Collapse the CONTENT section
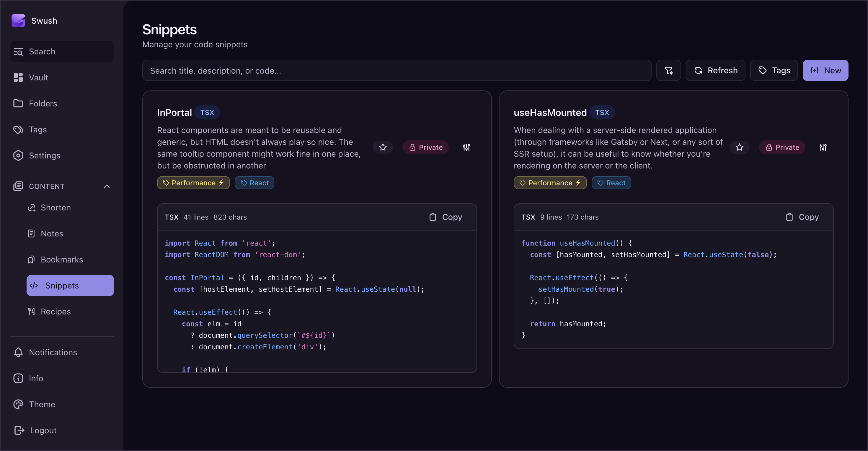868x451 pixels. (x=107, y=186)
